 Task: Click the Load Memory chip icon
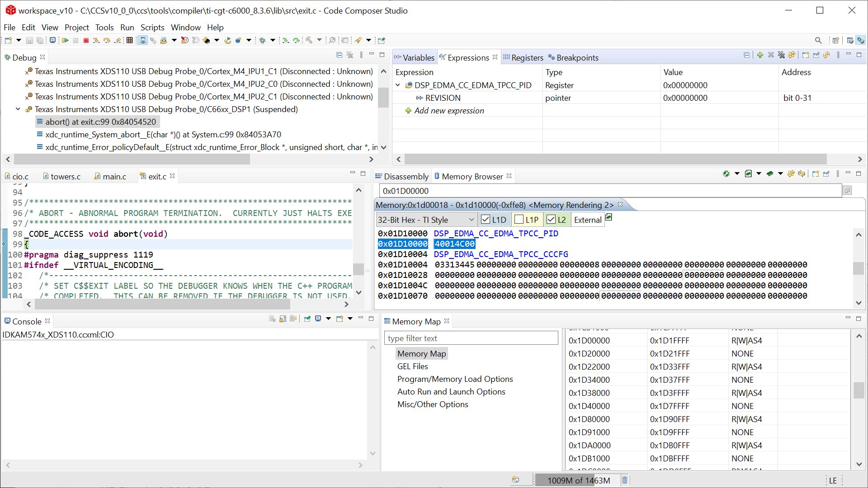(770, 174)
